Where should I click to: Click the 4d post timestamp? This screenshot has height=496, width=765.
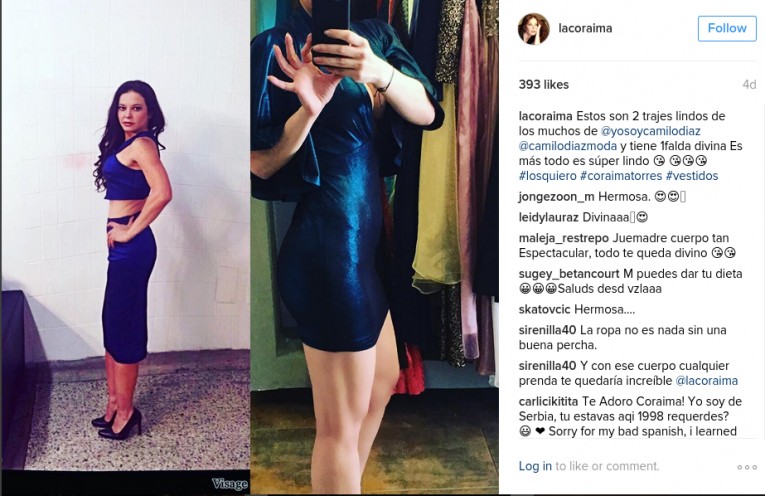tap(749, 85)
